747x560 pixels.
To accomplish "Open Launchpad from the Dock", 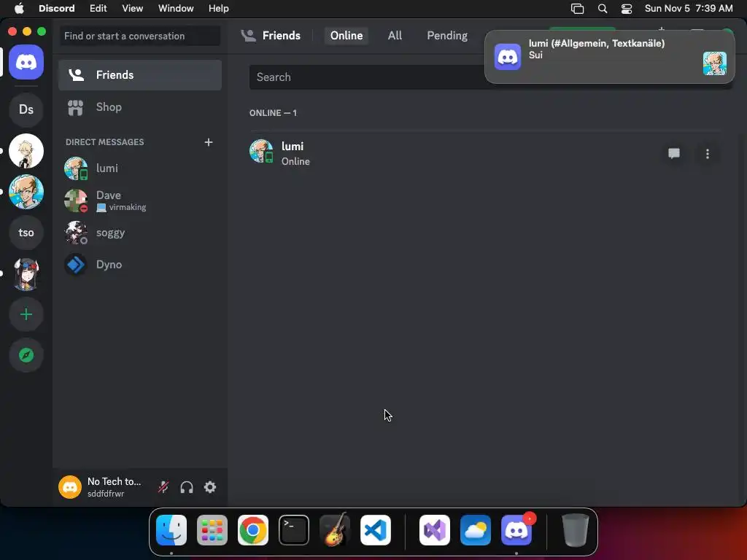I will (212, 530).
